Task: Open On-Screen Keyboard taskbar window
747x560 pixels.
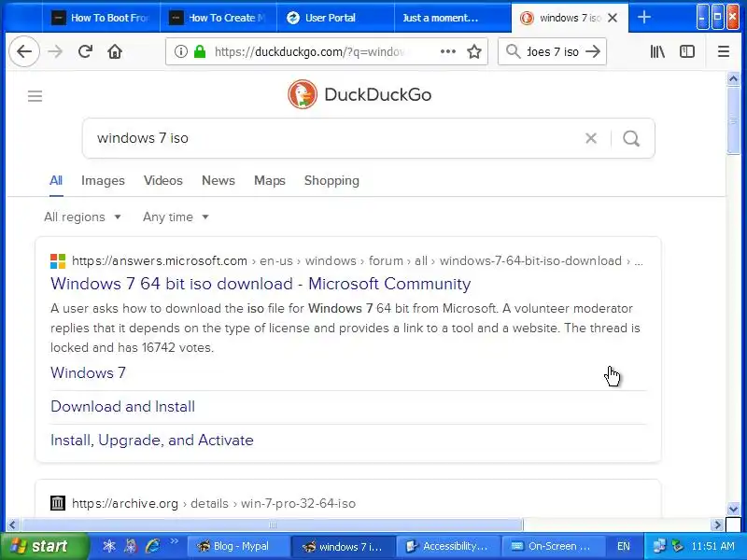Action: coord(553,546)
